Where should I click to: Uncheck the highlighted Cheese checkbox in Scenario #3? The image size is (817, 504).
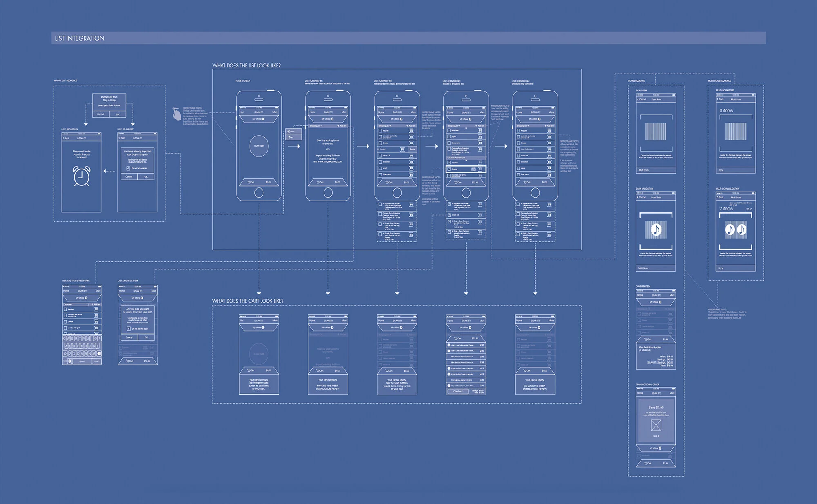point(449,169)
